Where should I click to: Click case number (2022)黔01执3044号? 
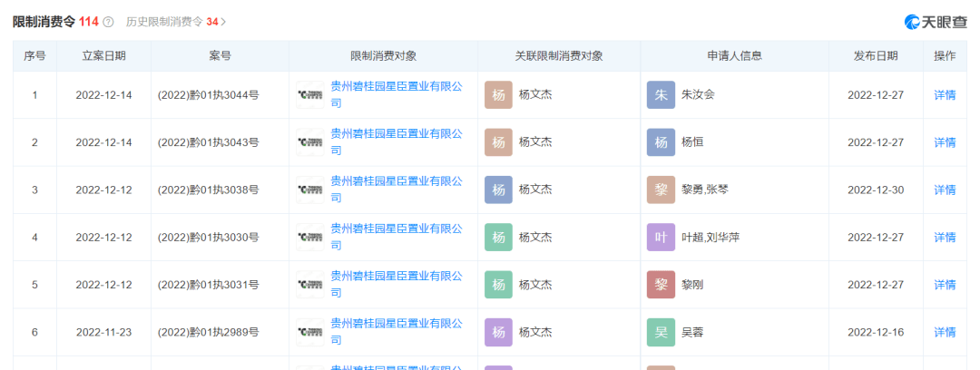click(x=208, y=95)
